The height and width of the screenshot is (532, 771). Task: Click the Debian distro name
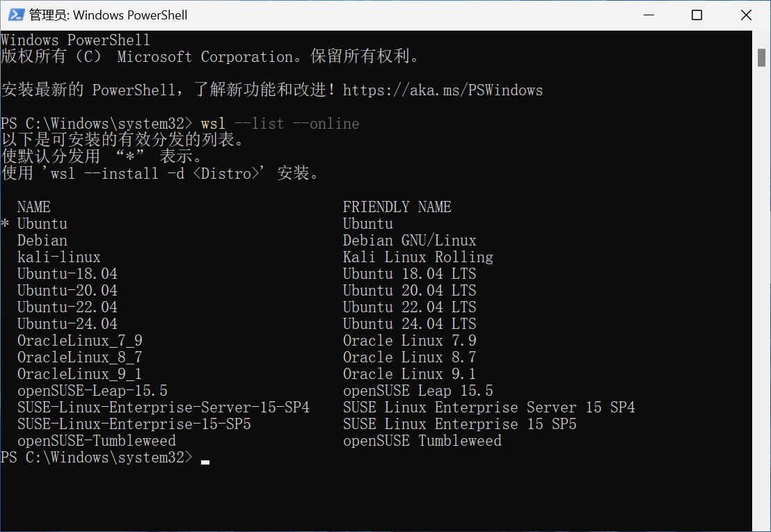tap(42, 241)
